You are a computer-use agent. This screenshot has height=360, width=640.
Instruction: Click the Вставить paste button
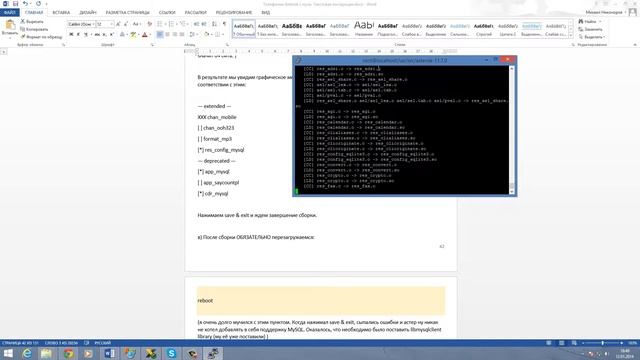coord(10,29)
